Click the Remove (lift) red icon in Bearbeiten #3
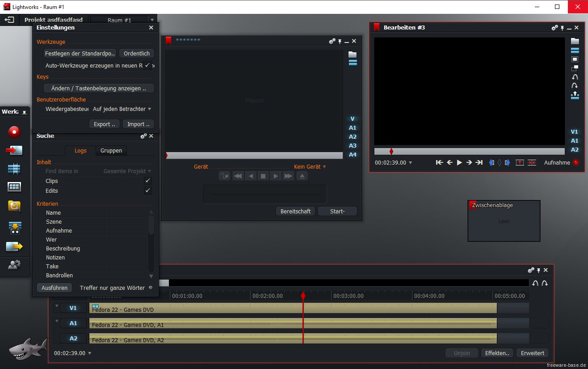Image resolution: width=588 pixels, height=369 pixels. pos(520,163)
